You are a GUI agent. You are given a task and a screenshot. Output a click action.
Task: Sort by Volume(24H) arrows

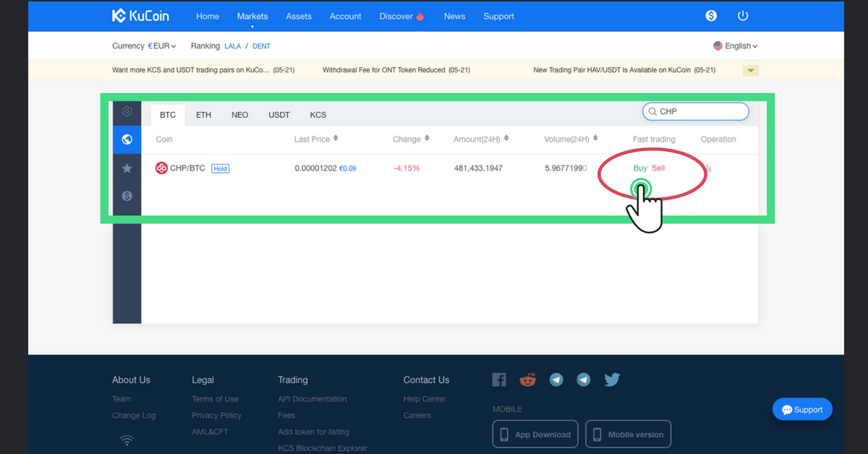click(596, 139)
